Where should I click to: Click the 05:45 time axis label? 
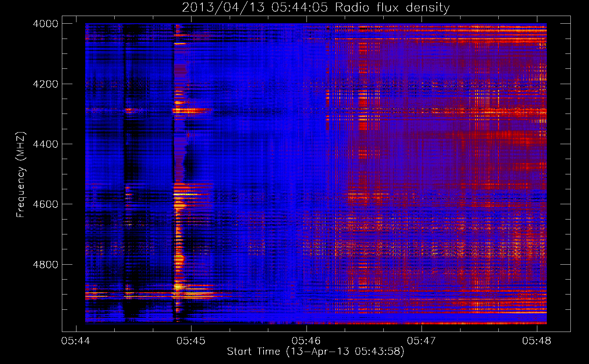click(x=191, y=341)
